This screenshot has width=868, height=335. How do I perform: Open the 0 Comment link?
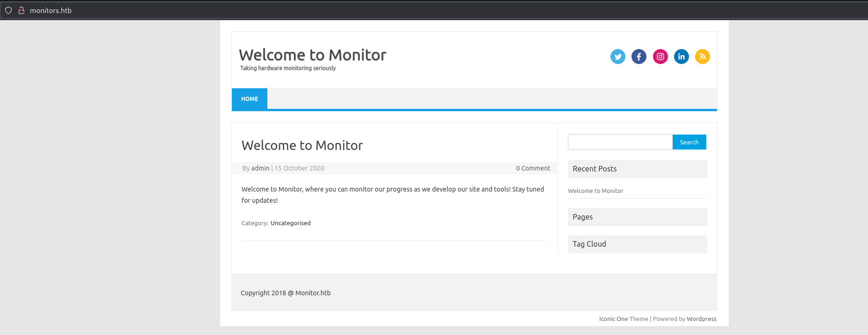coord(533,168)
